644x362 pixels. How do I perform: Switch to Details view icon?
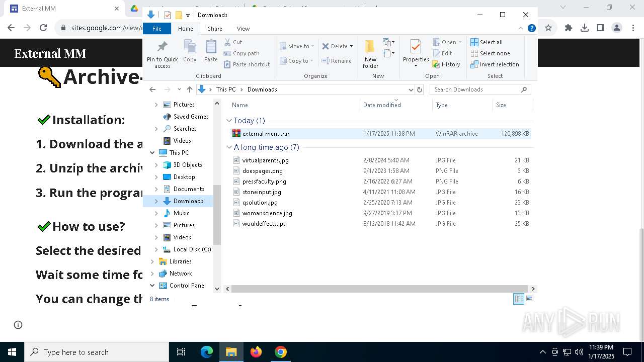click(519, 299)
